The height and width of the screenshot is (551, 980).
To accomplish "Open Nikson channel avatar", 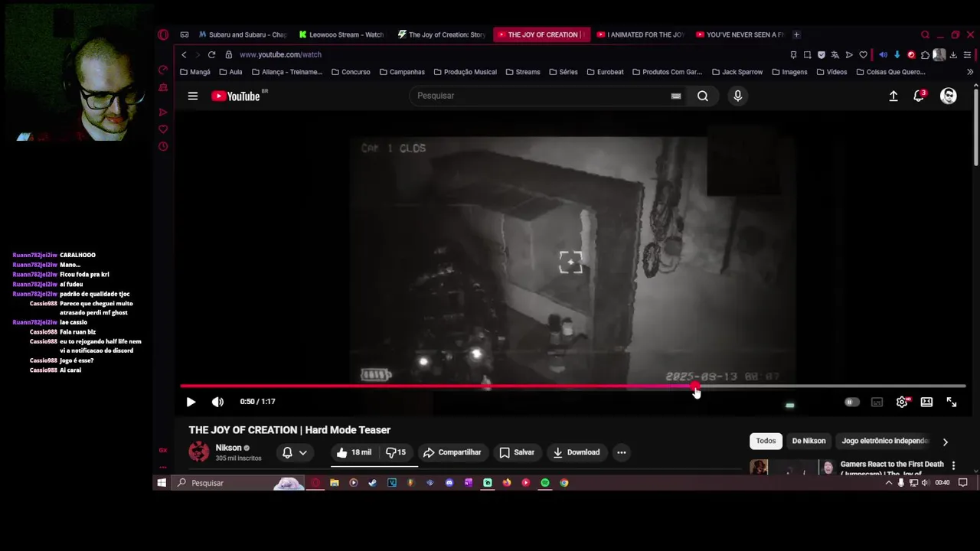I will coord(199,452).
